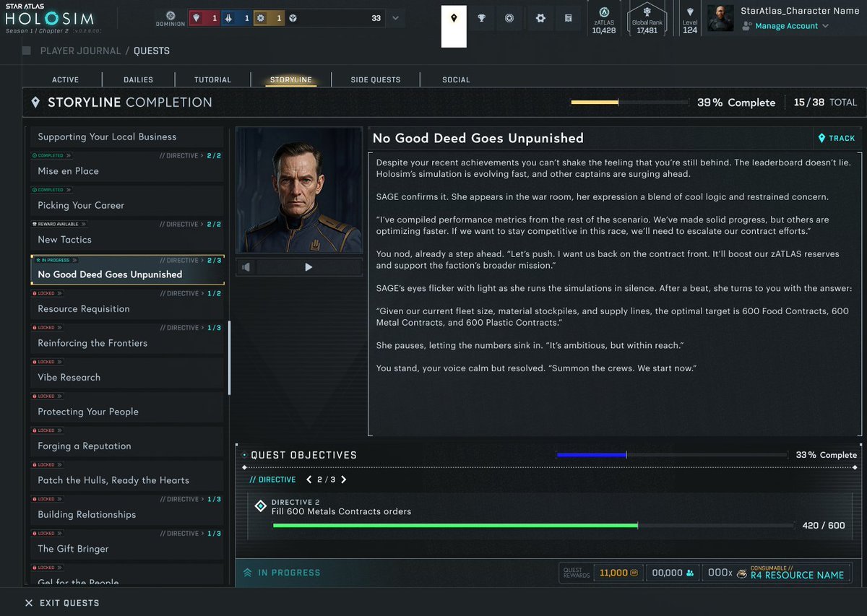Expand the Locked tag on Vibe Research
This screenshot has height=616, width=867.
tap(47, 362)
